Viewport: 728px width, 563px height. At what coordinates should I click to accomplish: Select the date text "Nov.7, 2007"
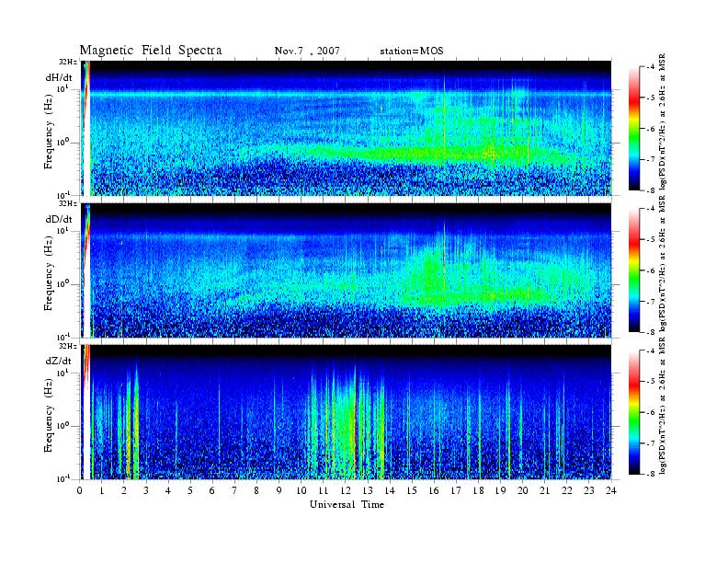[307, 51]
